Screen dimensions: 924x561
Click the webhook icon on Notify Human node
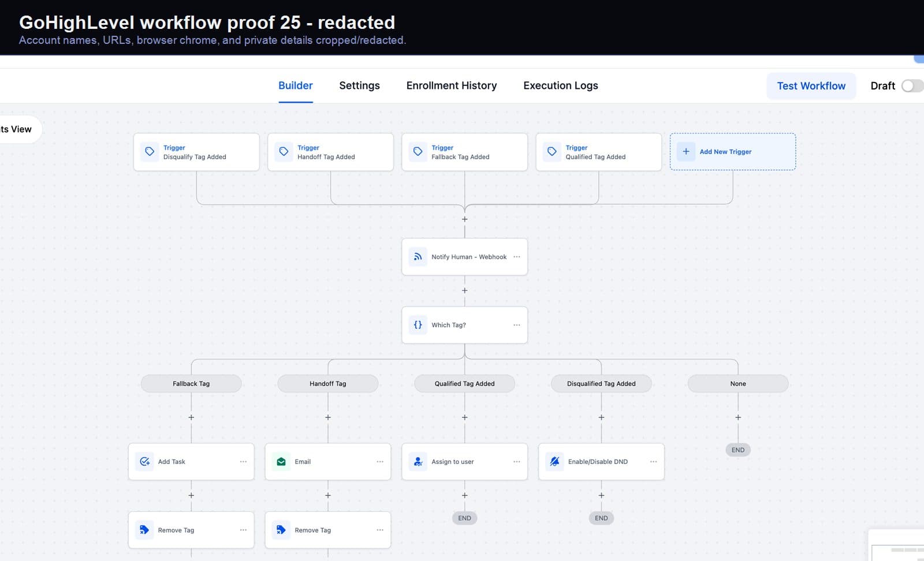coord(418,257)
